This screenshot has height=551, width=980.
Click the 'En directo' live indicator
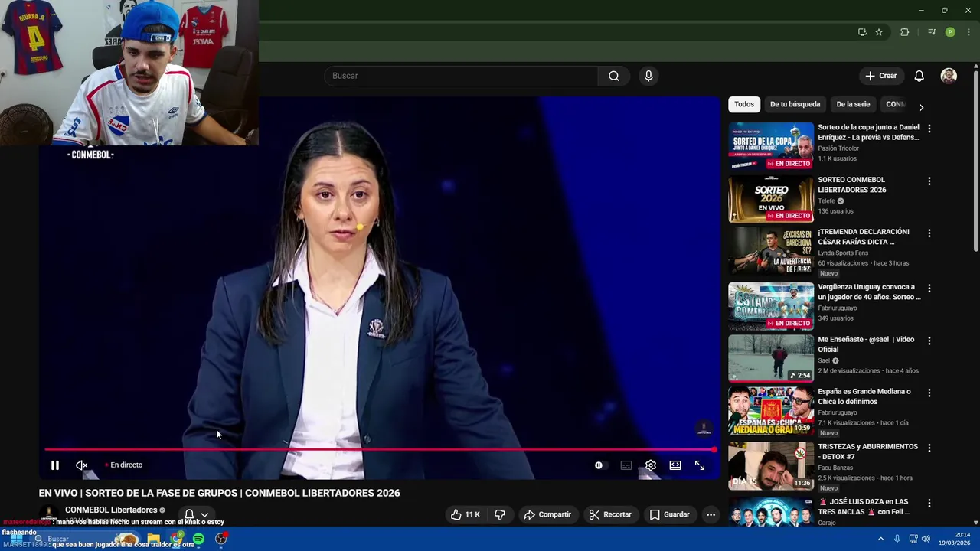(x=124, y=465)
